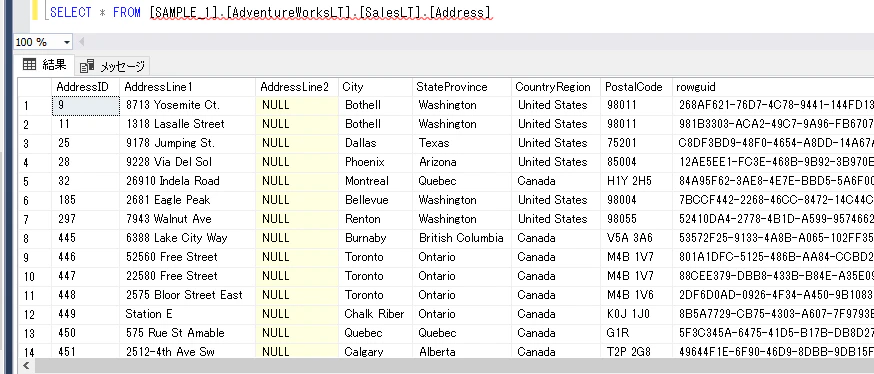Click the StateProvince cell 'Arizona'
Image resolution: width=874 pixels, height=374 pixels.
click(462, 162)
